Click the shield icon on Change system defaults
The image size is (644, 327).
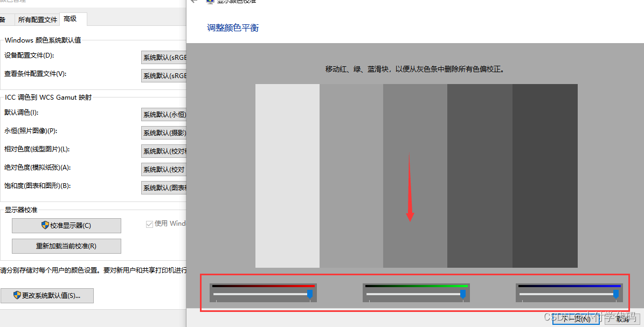(x=17, y=295)
